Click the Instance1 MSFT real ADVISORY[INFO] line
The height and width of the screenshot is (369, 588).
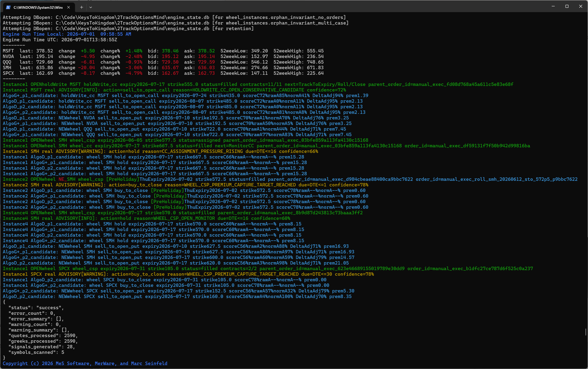tap(174, 90)
